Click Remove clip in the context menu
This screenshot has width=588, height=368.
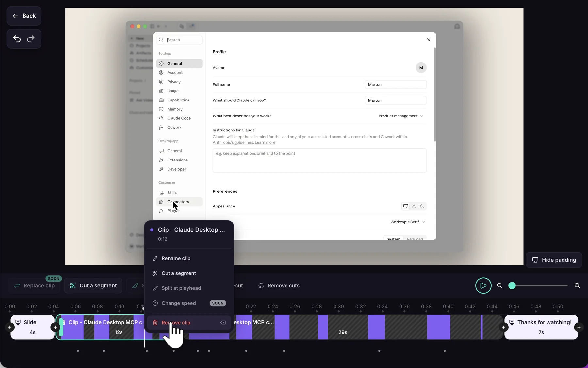(189, 322)
